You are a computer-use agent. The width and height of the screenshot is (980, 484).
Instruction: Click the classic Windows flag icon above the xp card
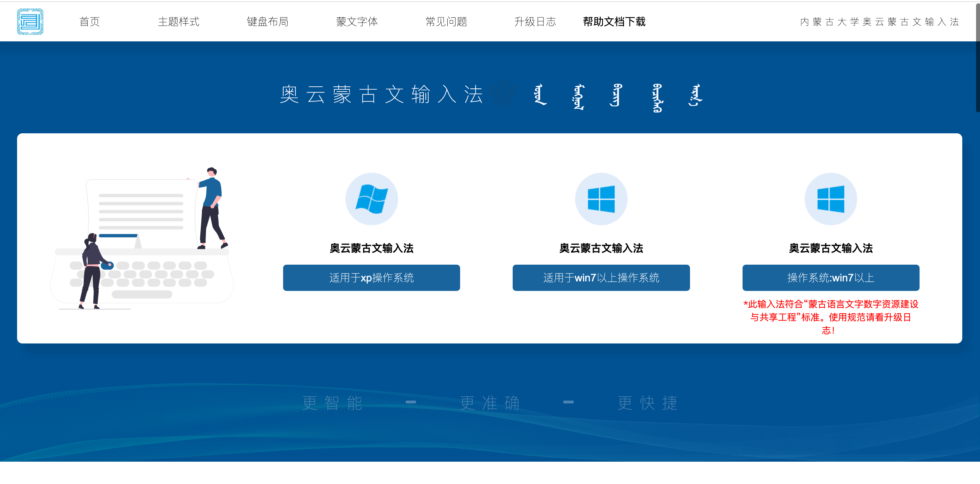372,199
